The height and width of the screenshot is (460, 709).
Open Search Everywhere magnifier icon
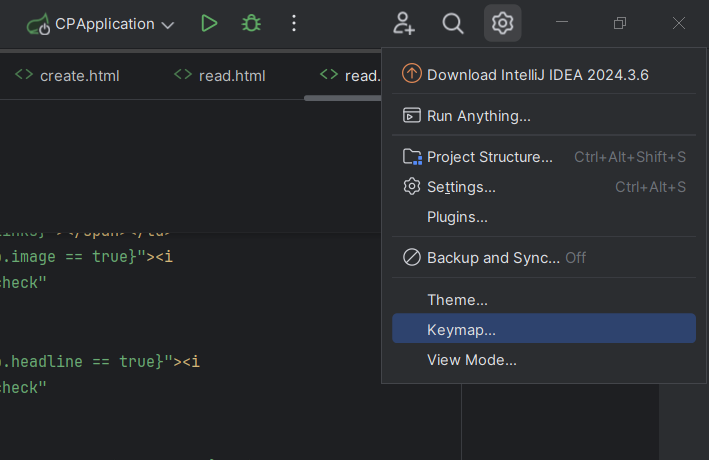pyautogui.click(x=453, y=23)
